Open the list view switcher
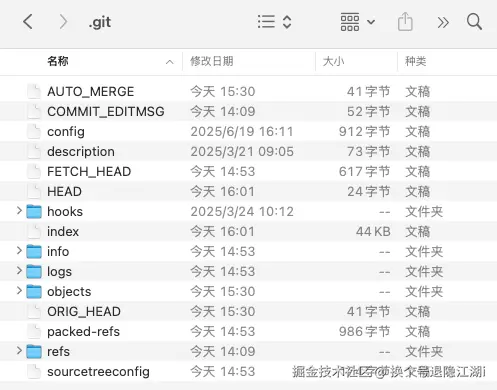The image size is (497, 390). pos(275,22)
